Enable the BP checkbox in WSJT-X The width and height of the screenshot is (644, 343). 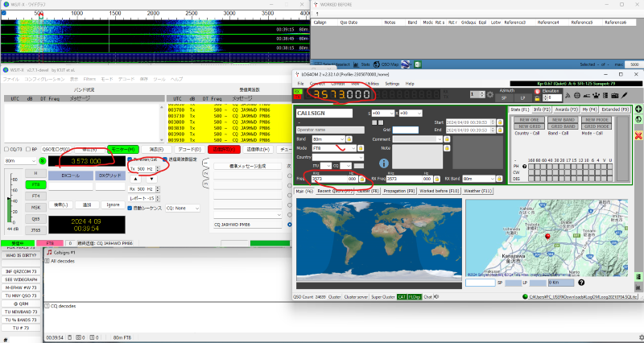(28, 150)
